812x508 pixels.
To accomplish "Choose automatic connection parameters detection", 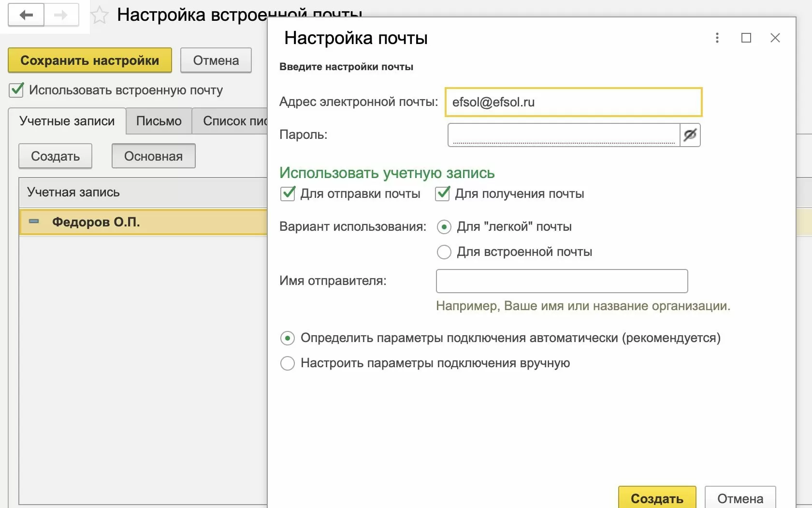I will pos(288,338).
